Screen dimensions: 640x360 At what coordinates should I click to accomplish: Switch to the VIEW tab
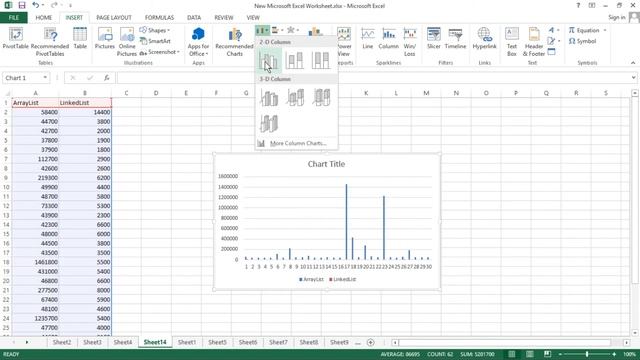[x=253, y=18]
